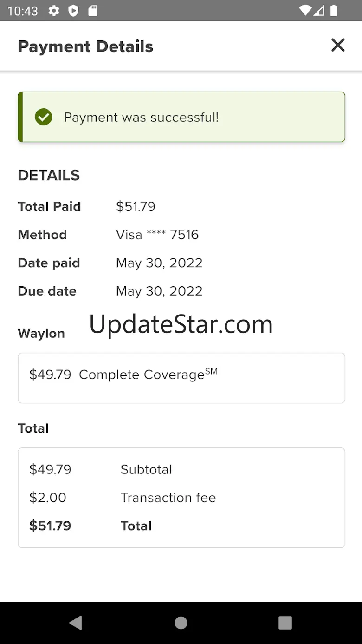Tap the green success checkmark icon
This screenshot has height=644, width=362.
[44, 117]
